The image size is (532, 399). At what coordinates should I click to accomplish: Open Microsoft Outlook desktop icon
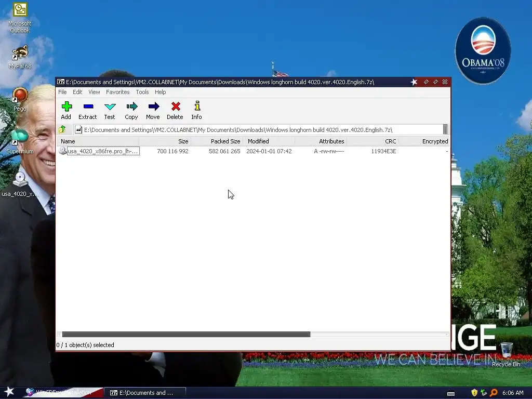[20, 18]
